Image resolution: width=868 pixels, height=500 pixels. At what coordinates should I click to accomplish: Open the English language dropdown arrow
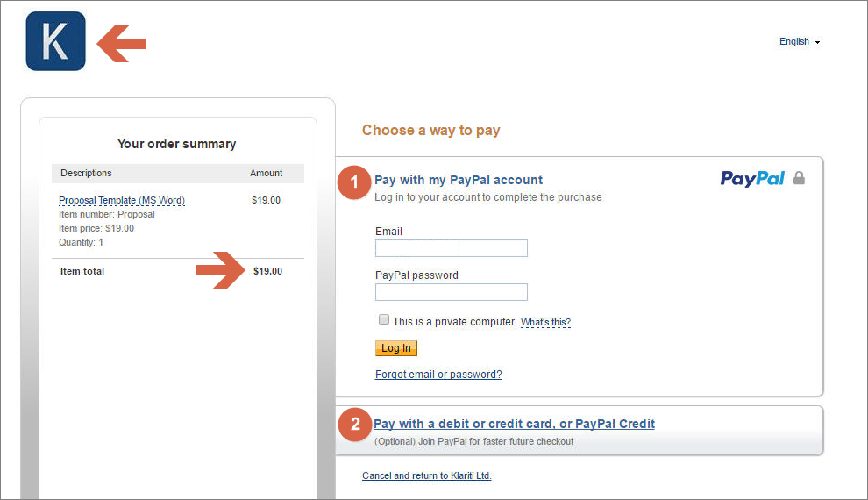tap(818, 42)
